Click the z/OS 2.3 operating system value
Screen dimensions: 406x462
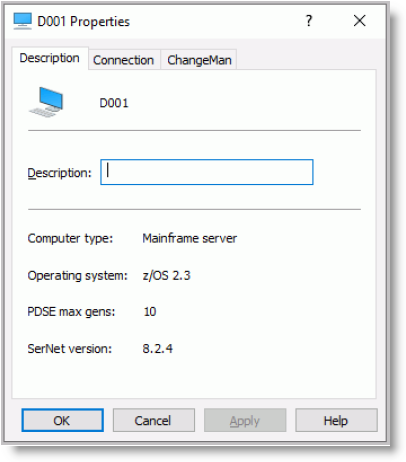click(x=166, y=276)
